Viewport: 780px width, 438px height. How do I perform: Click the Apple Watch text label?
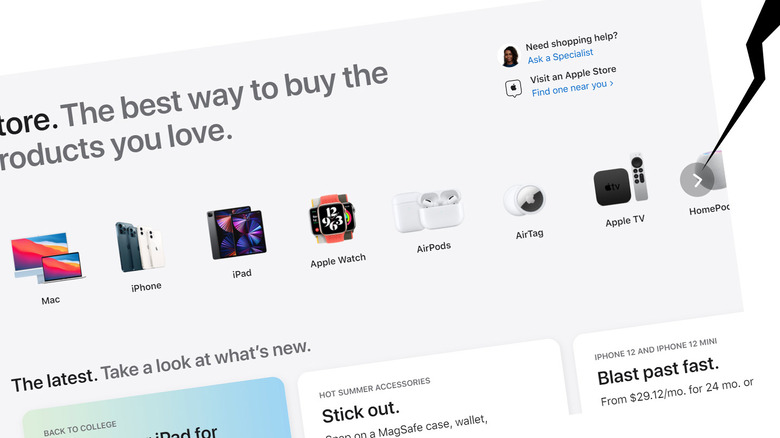pyautogui.click(x=338, y=261)
